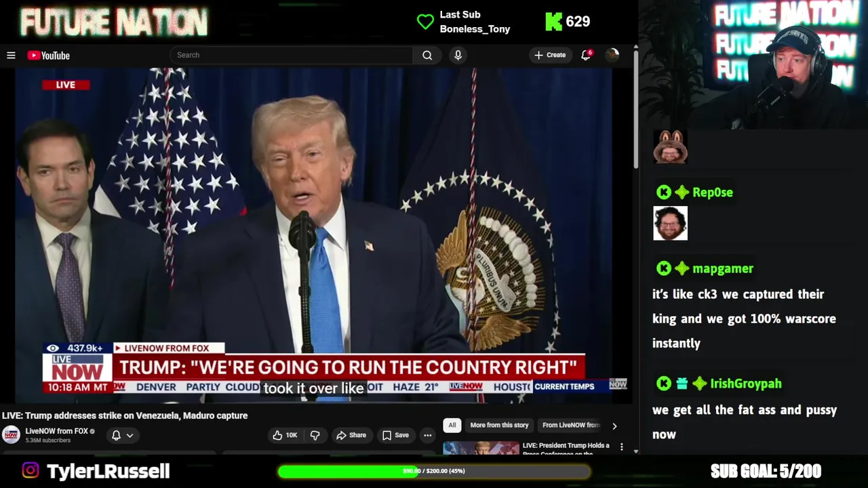The height and width of the screenshot is (488, 868).
Task: Click the SUB GOAL: 5/200 text
Action: pyautogui.click(x=766, y=471)
